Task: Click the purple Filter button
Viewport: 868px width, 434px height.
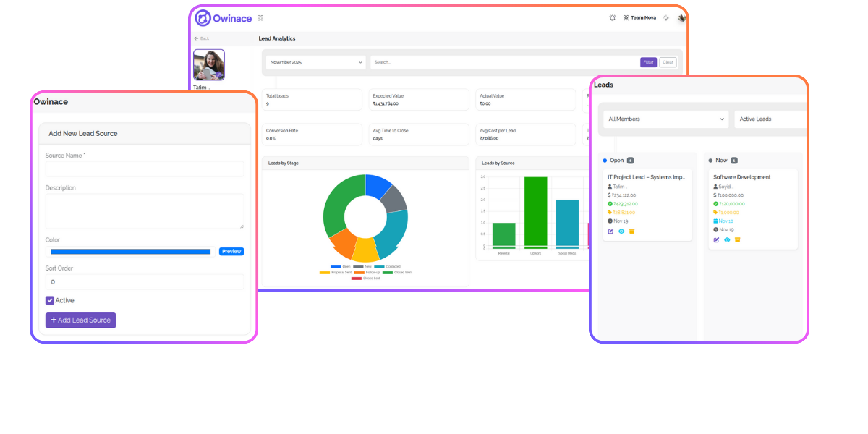Action: coord(648,63)
